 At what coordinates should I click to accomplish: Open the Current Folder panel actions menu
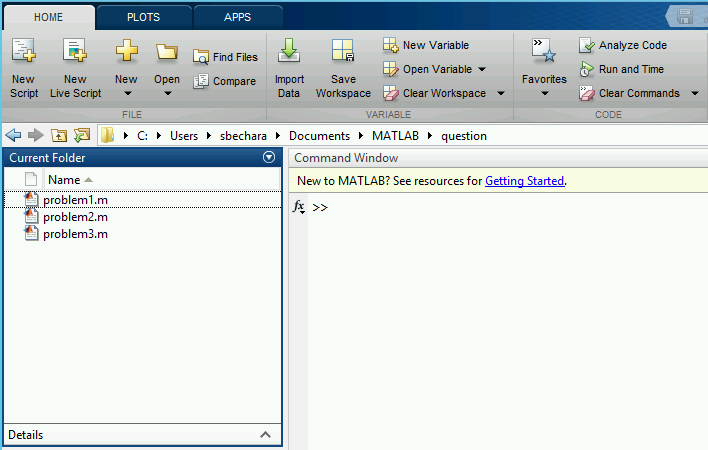(269, 157)
